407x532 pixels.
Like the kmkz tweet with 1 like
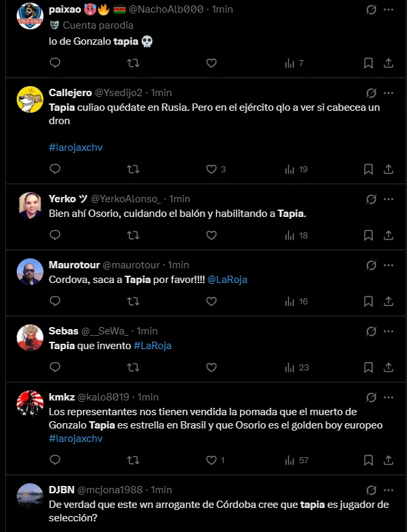click(x=212, y=460)
